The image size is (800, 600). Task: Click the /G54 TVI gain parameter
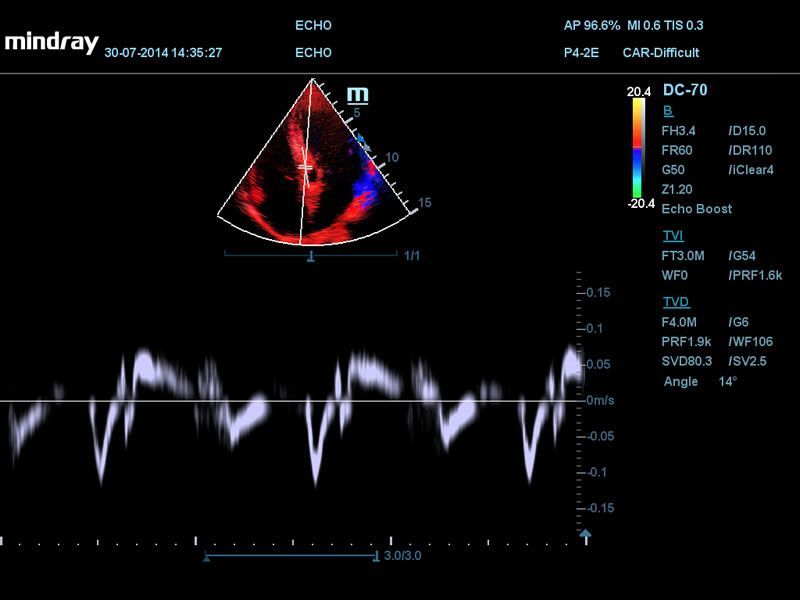(742, 256)
